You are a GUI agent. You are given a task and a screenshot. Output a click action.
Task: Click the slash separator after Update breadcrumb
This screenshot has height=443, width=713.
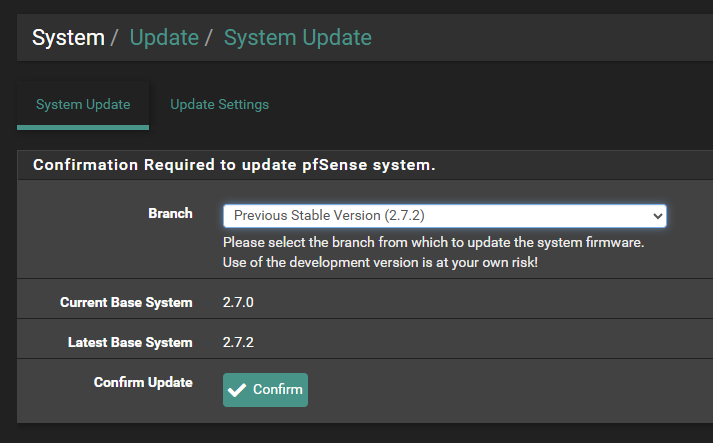click(x=208, y=38)
